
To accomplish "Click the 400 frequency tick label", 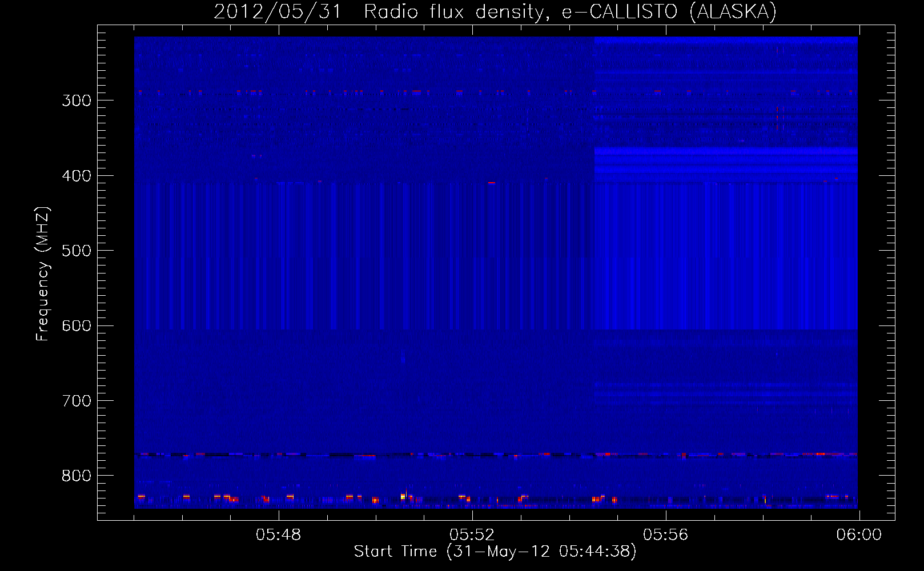I will tap(77, 176).
